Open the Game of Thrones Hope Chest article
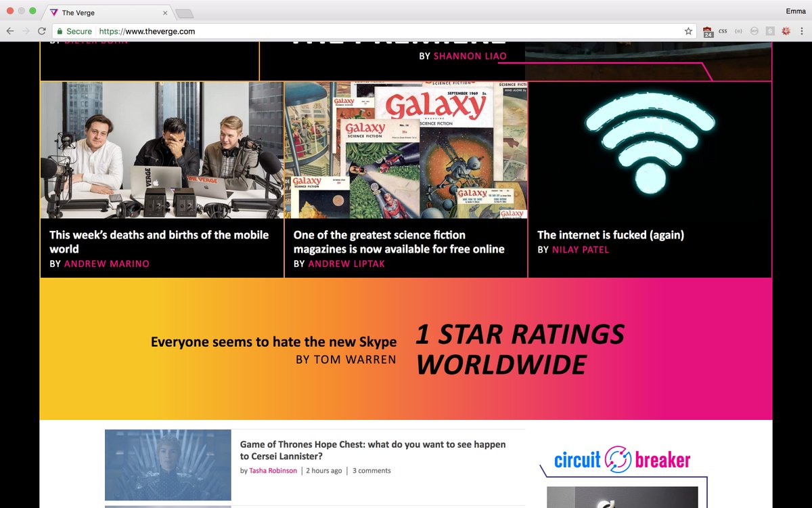The image size is (812, 508). pyautogui.click(x=373, y=450)
